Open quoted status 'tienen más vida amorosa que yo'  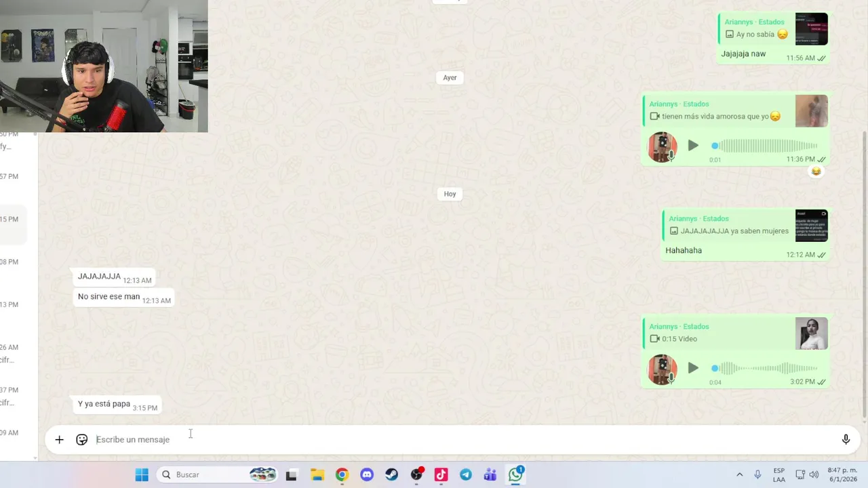736,111
